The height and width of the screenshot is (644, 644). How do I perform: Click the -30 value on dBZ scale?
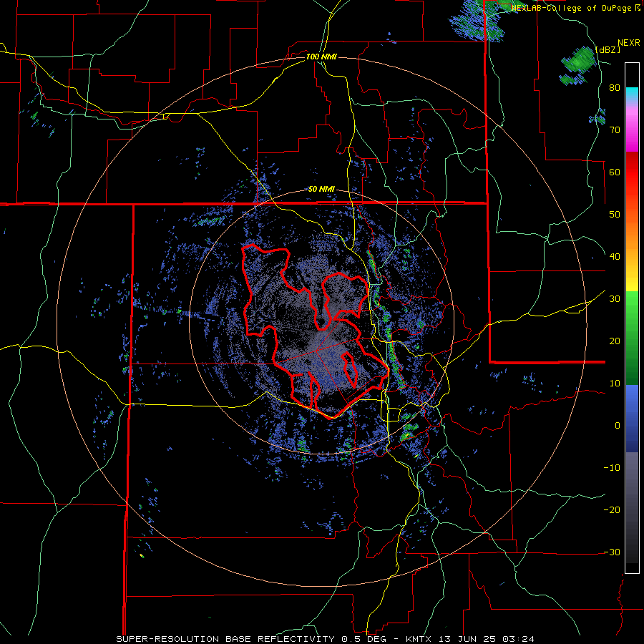(x=612, y=552)
